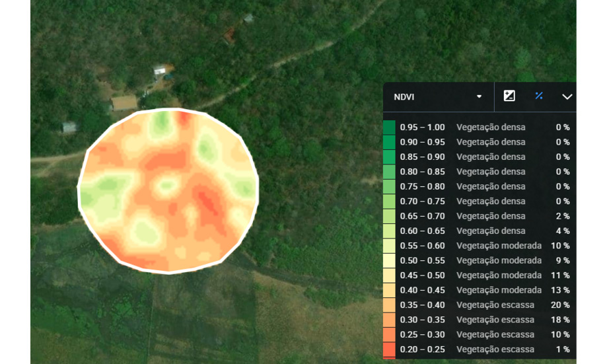This screenshot has height=364, width=607.
Task: Click the contrast/exposure view icon
Action: coord(509,96)
